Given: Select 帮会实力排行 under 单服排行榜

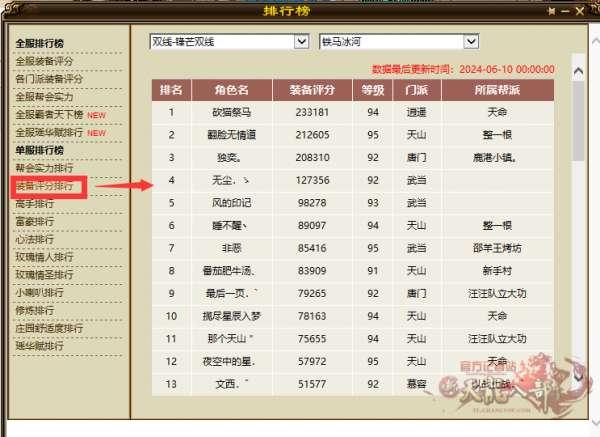Looking at the screenshot, I should (44, 168).
